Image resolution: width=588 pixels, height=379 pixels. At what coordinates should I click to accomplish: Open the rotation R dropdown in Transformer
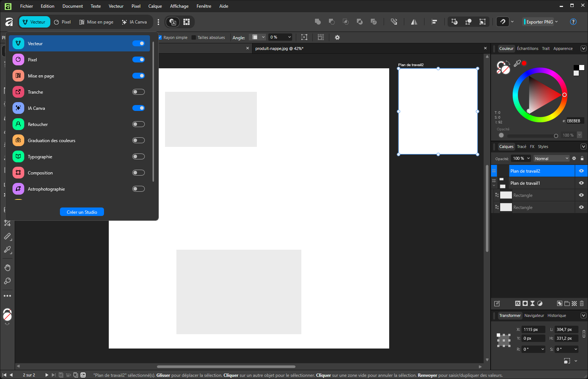pos(543,349)
